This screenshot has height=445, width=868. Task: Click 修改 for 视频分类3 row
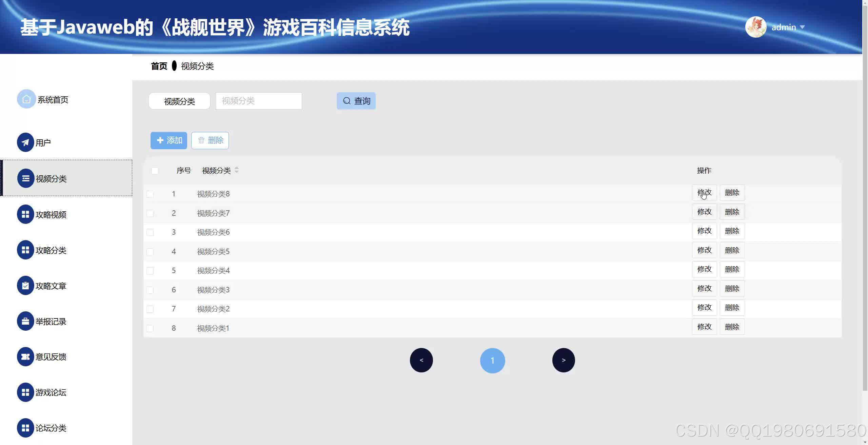click(704, 288)
